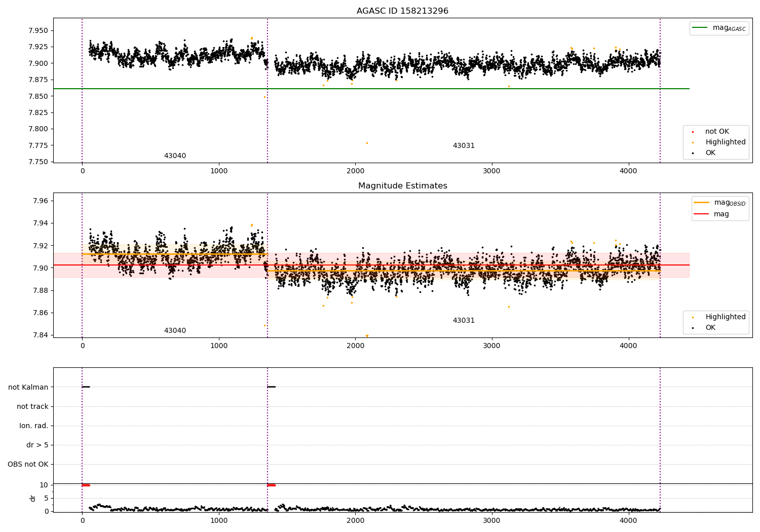Click the 43040 label in the top plot
This screenshot has width=760, height=532.
tap(175, 156)
